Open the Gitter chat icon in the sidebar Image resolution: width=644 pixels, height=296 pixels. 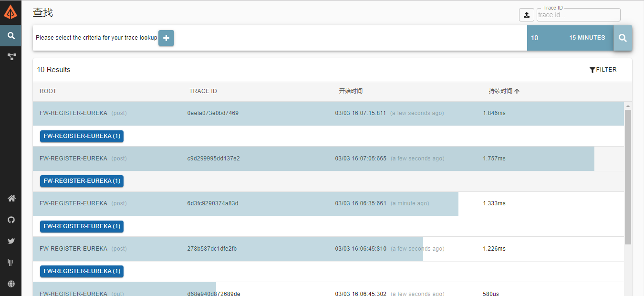10,262
